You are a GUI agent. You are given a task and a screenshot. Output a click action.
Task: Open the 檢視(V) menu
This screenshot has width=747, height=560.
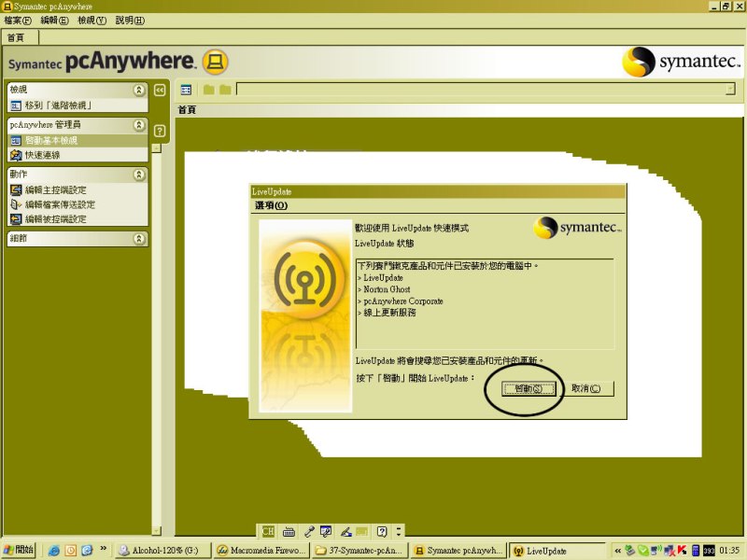[92, 20]
